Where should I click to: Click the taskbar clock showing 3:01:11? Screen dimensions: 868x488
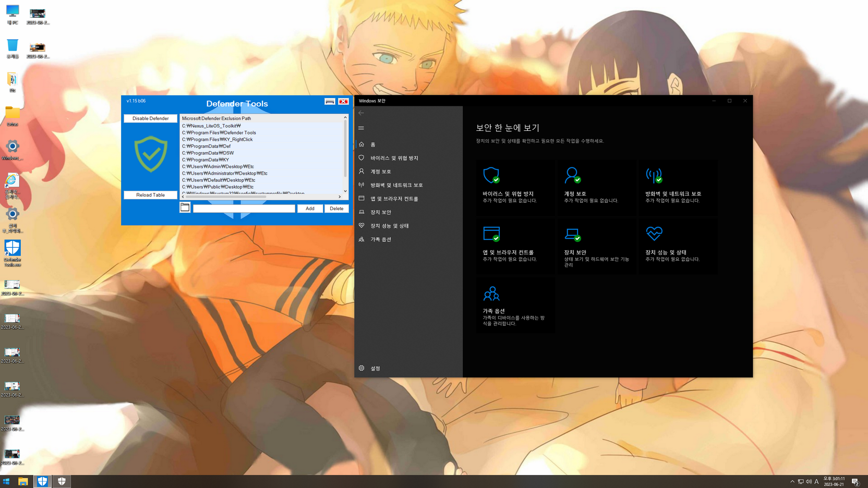(834, 481)
